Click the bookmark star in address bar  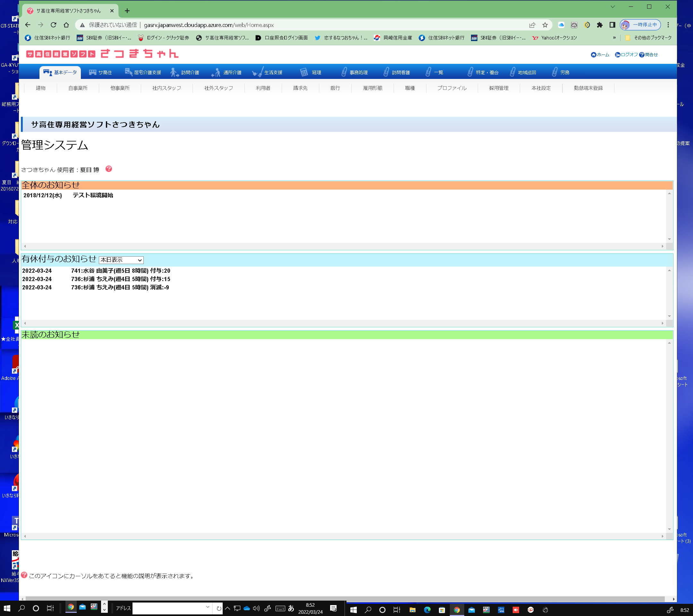click(x=545, y=25)
